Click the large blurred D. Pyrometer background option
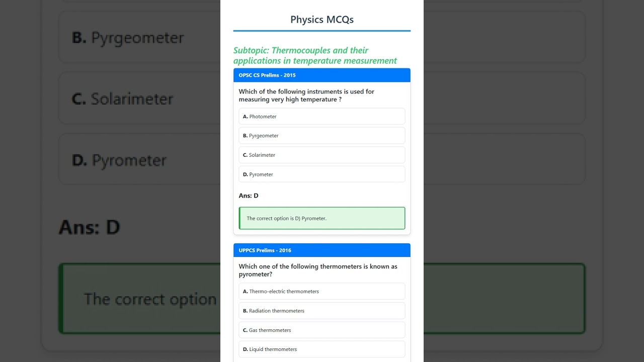This screenshot has height=362, width=644. pyautogui.click(x=119, y=160)
